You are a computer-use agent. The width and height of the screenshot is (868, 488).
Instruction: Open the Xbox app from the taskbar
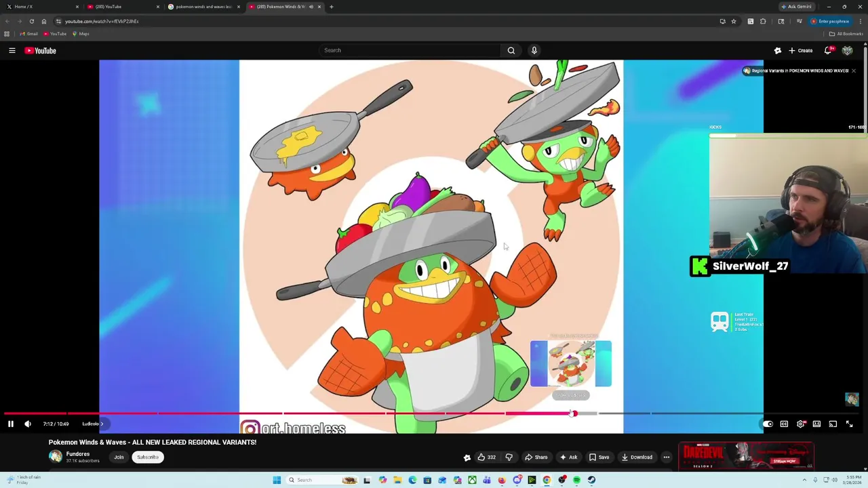472,480
